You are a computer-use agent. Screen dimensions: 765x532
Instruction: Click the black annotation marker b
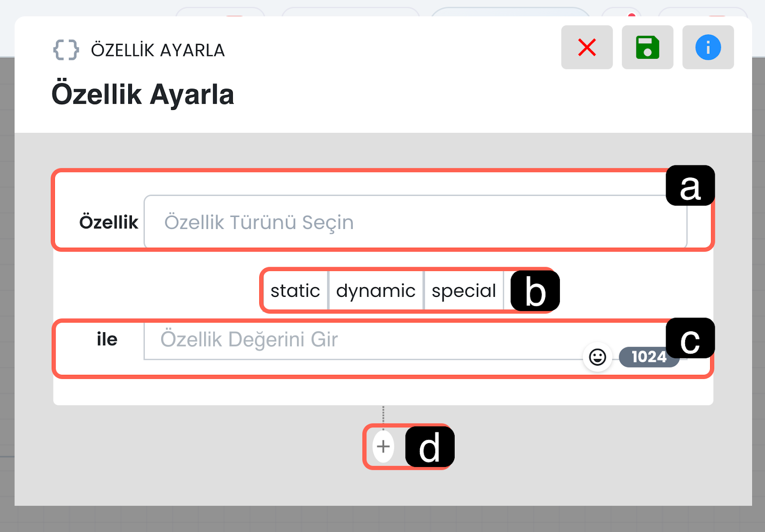[535, 291]
